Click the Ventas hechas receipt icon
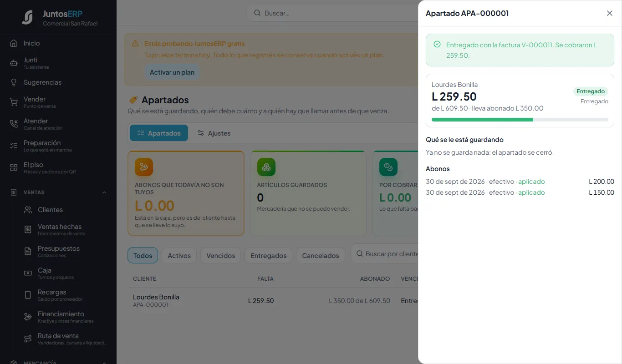 pos(28,230)
